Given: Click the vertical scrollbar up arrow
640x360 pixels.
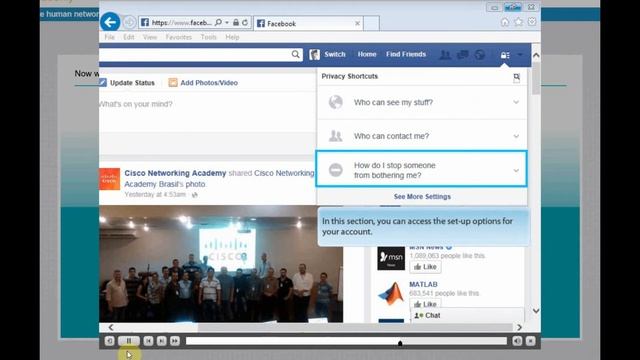Looking at the screenshot, I should [x=536, y=55].
